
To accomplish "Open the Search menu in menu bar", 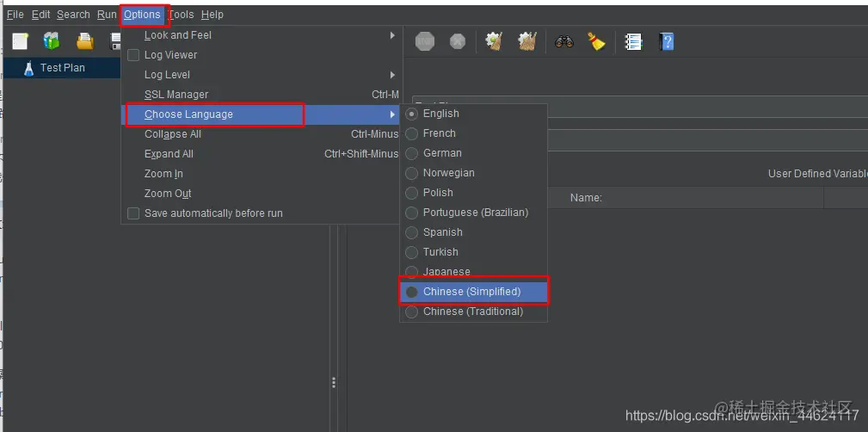I will pyautogui.click(x=73, y=15).
